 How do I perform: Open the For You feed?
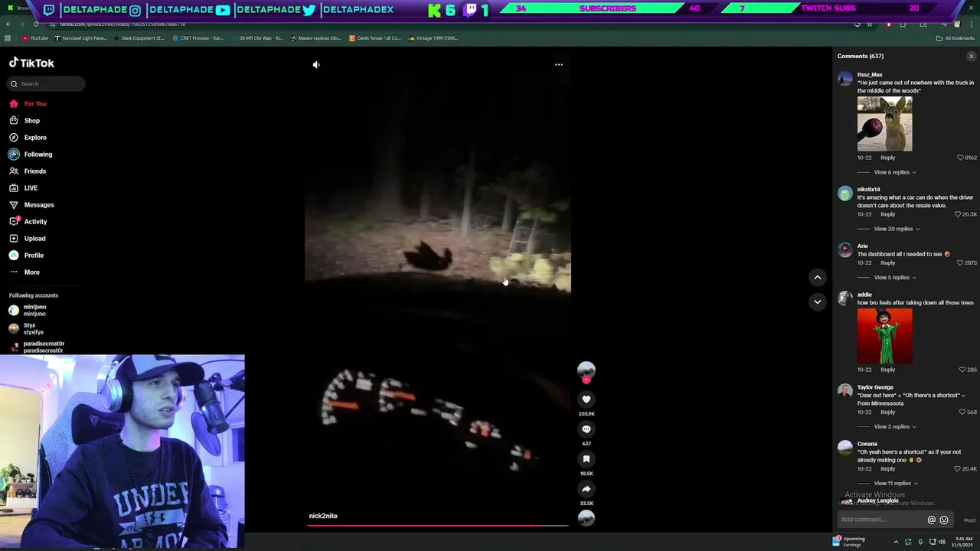pos(28,103)
